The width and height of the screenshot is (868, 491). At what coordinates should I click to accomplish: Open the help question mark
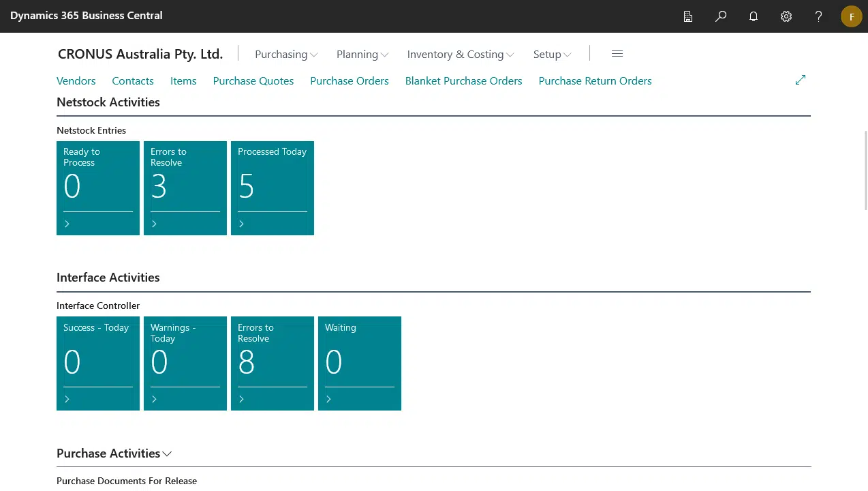pyautogui.click(x=819, y=16)
